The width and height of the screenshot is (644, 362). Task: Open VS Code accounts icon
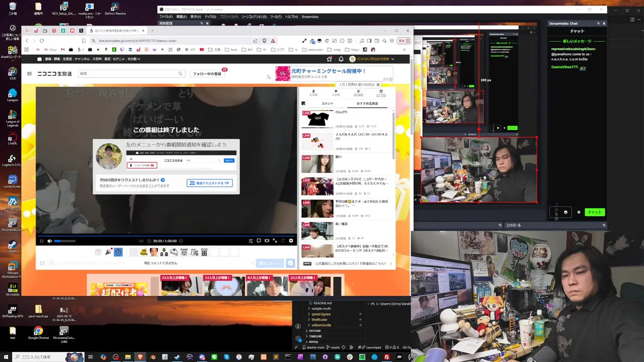(298, 327)
